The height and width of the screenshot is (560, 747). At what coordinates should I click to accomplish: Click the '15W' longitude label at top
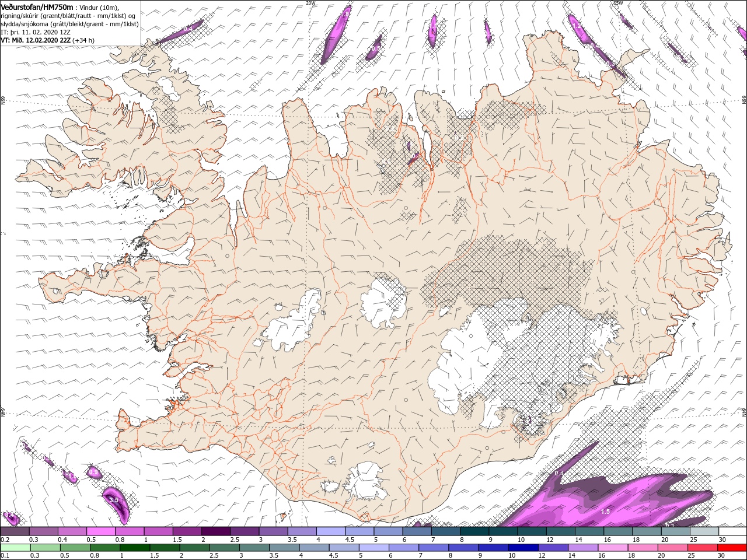[618, 3]
